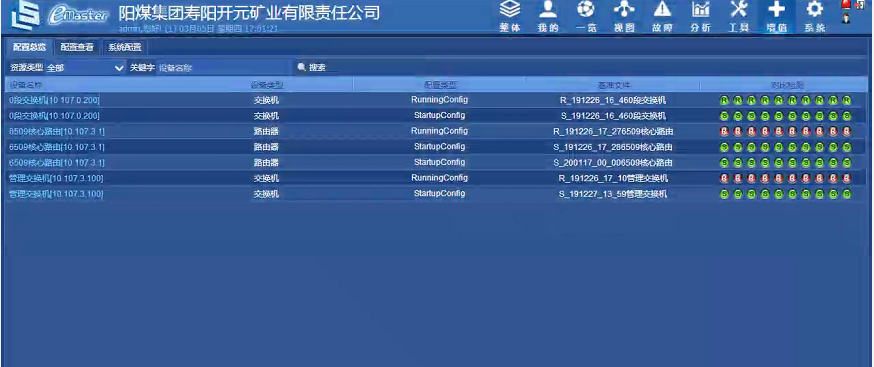
Task: Click first R status icon in R_191226_16_460段交换机 row
Action: [724, 101]
